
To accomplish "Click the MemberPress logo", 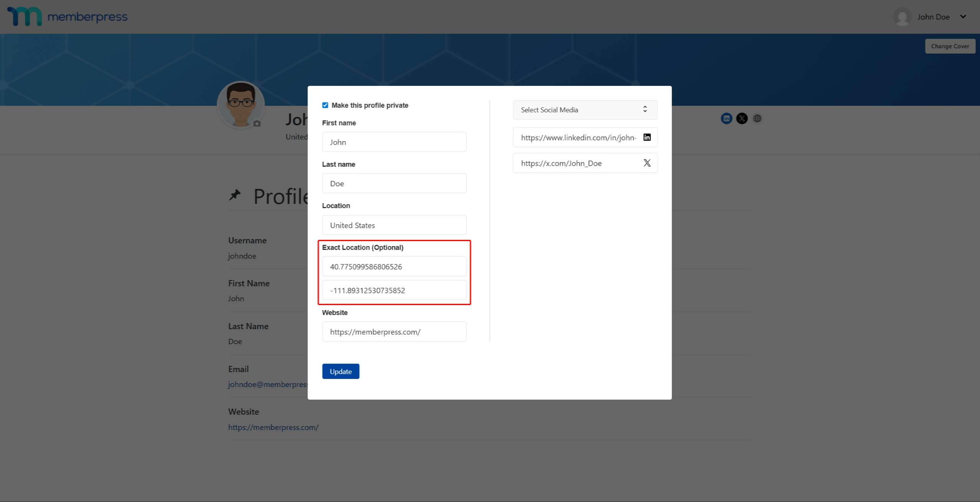I will pyautogui.click(x=67, y=16).
